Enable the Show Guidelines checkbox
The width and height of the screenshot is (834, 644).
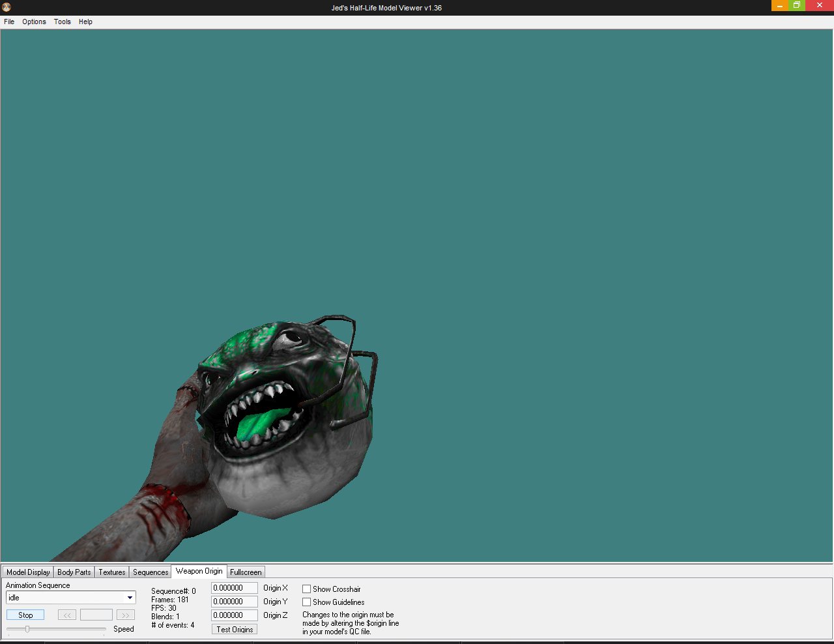[306, 602]
